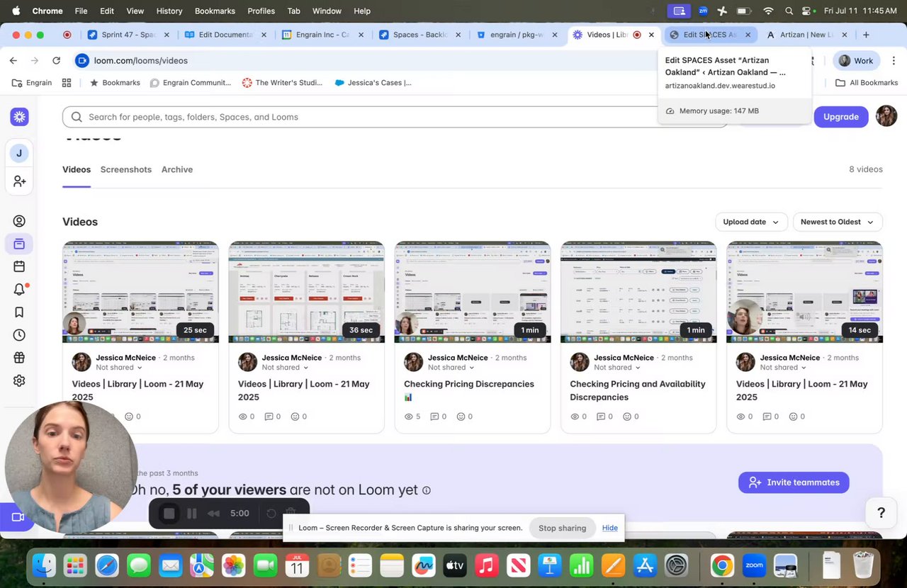Expand 'Not shared' on the 14 sec video card
The height and width of the screenshot is (588, 907).
pos(783,368)
